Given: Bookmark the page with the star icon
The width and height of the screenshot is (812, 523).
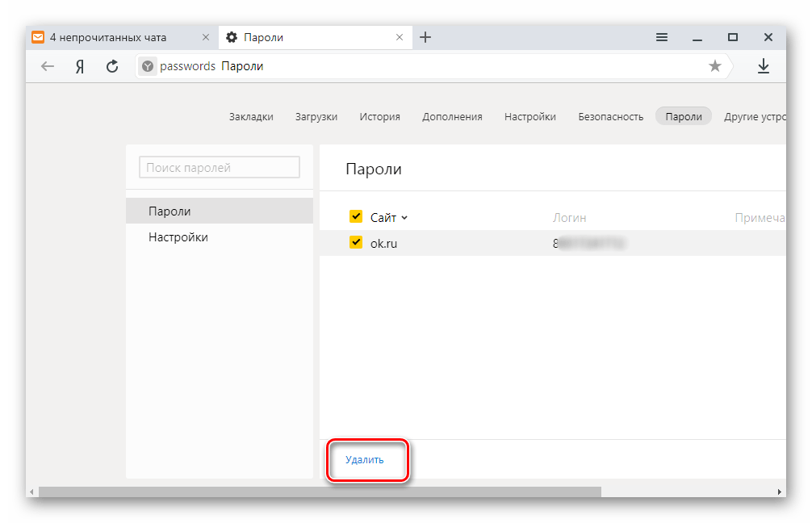Looking at the screenshot, I should click(714, 66).
